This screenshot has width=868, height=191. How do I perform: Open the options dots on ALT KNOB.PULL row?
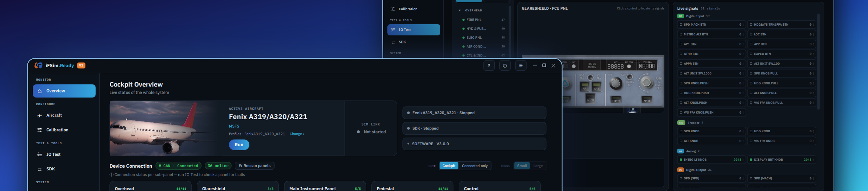coord(813,93)
